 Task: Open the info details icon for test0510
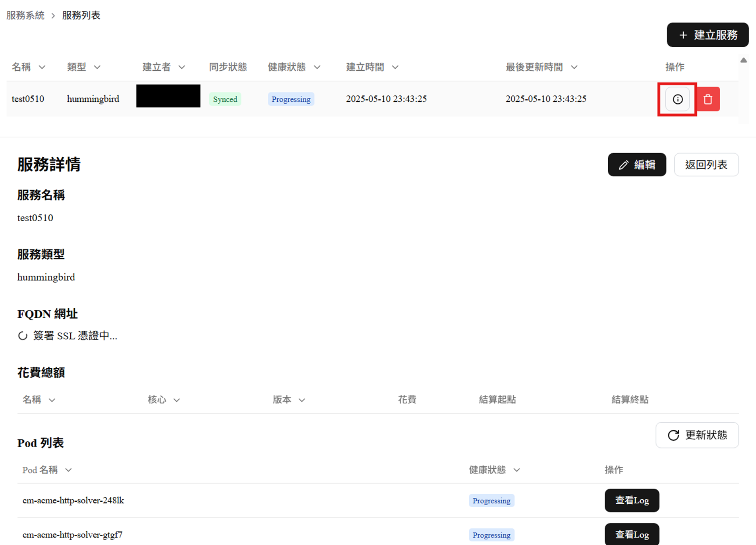point(677,99)
